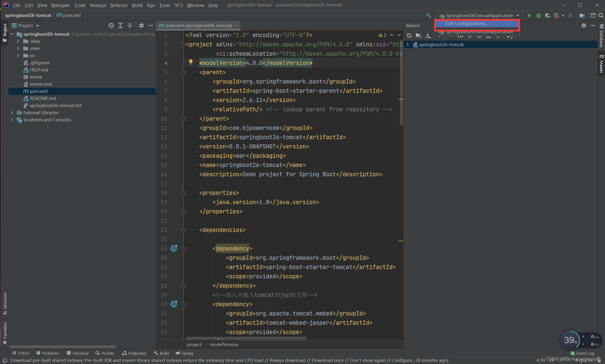This screenshot has width=605, height=364.
Task: Expand Scratches and Consoles node
Action: 12,119
